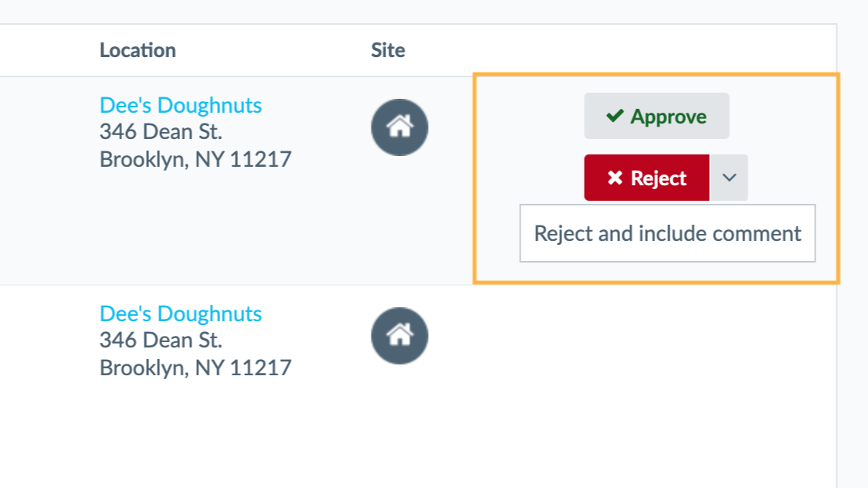Approve the first Dee's Doughnuts request
This screenshot has height=488, width=868.
coord(656,116)
